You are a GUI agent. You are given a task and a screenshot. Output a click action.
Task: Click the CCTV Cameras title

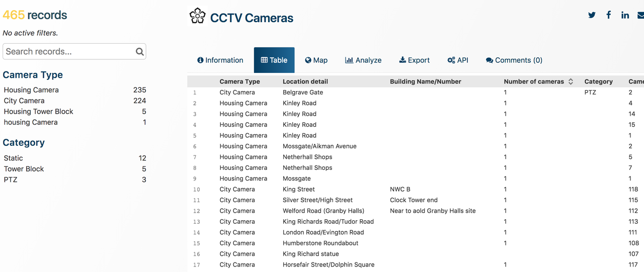[252, 18]
